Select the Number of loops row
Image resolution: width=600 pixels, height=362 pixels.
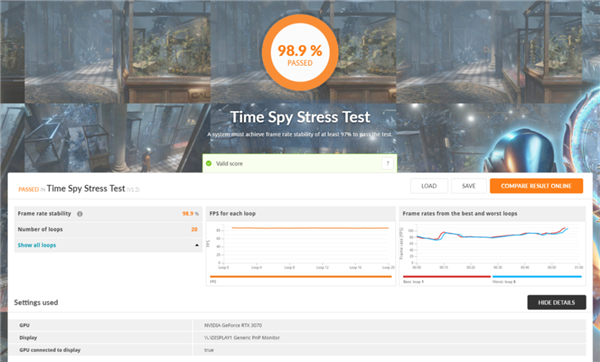(x=108, y=229)
